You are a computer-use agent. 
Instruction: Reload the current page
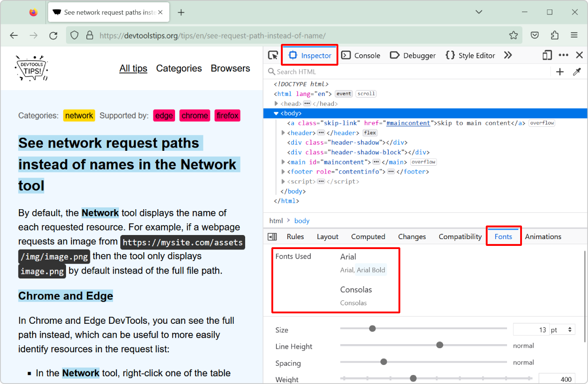point(53,35)
